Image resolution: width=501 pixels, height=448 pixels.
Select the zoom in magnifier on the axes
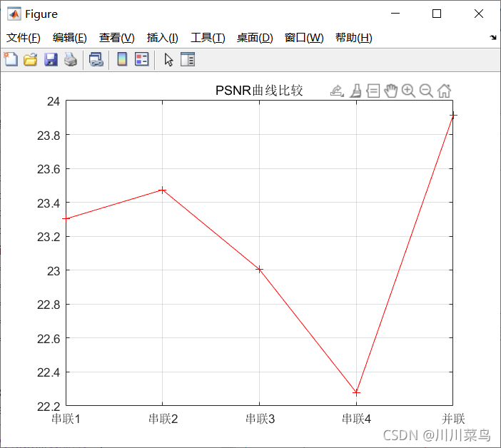point(408,91)
